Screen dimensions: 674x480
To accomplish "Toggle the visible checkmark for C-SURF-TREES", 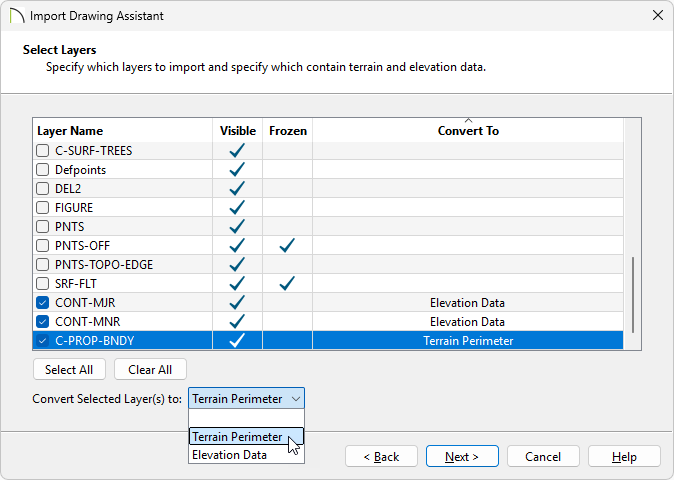I will 237,150.
